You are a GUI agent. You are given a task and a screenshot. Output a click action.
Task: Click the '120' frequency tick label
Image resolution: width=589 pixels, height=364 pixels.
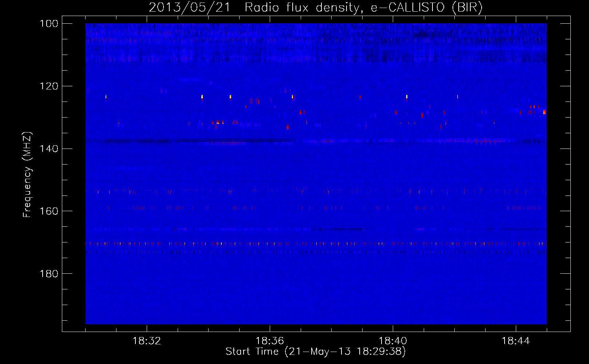point(48,86)
